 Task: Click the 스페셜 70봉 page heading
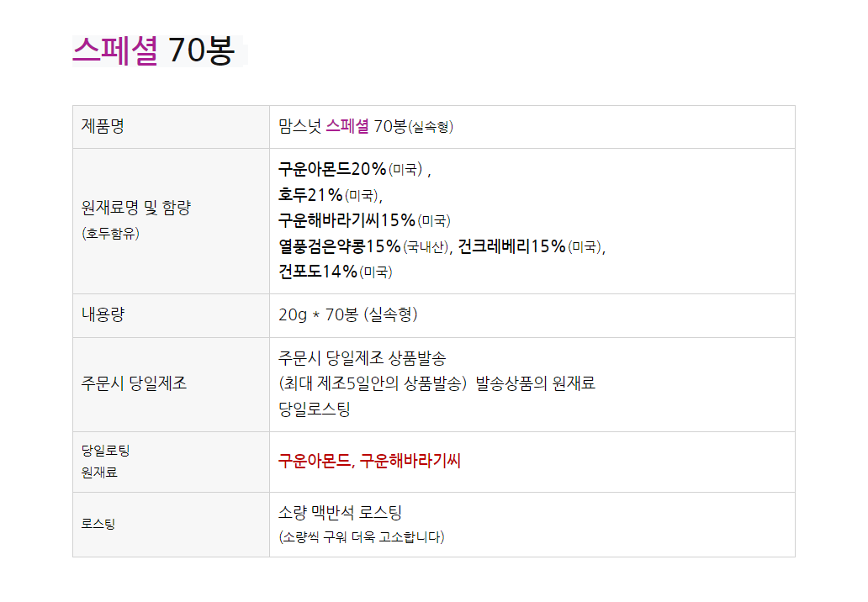154,51
